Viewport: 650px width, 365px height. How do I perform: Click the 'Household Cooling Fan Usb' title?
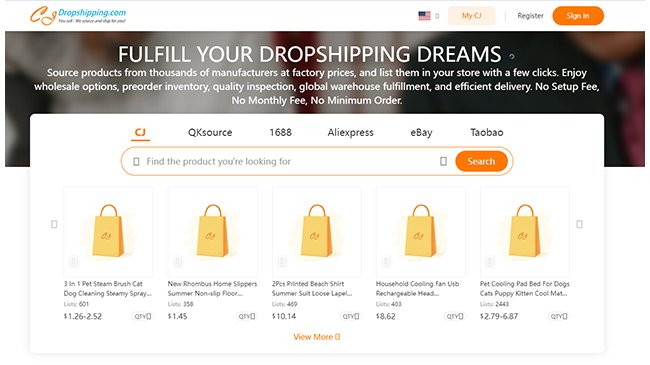pos(417,289)
